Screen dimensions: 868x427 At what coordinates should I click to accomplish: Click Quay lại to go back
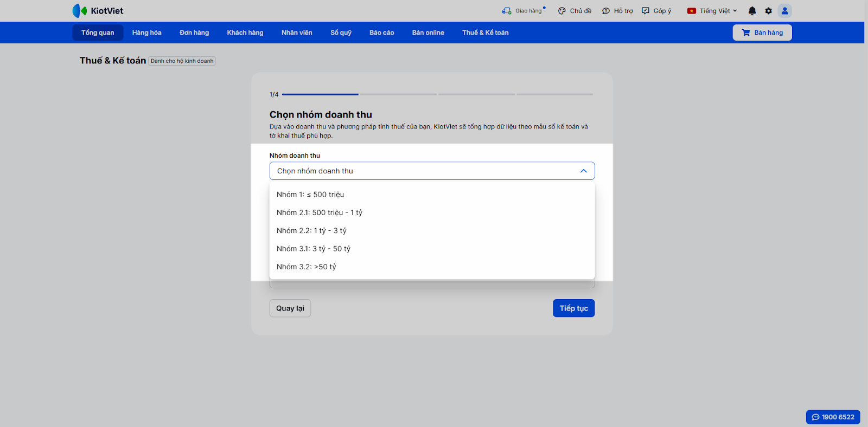pos(290,308)
